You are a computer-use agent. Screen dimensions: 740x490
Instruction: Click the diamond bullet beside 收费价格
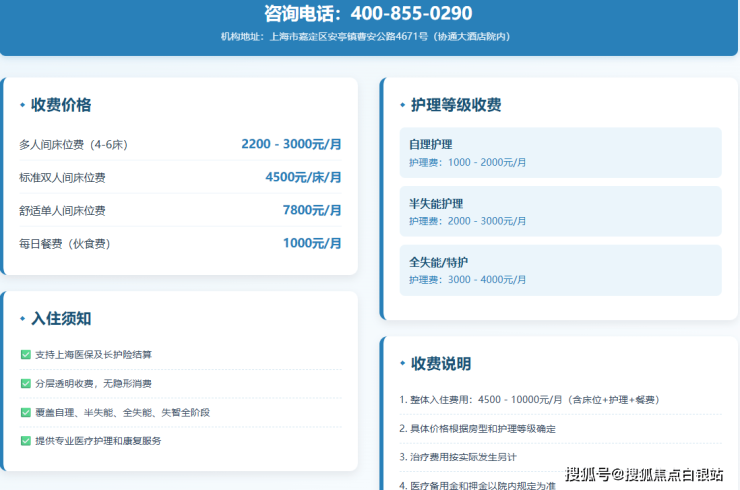point(22,105)
